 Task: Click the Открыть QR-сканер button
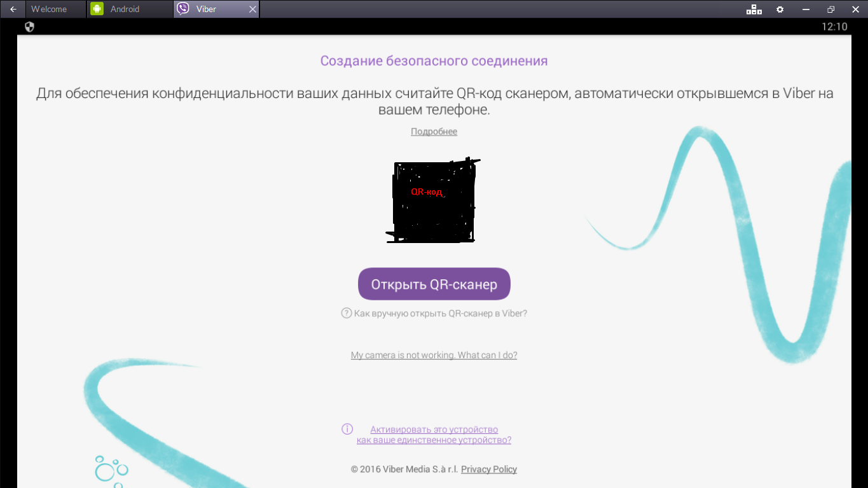[434, 284]
